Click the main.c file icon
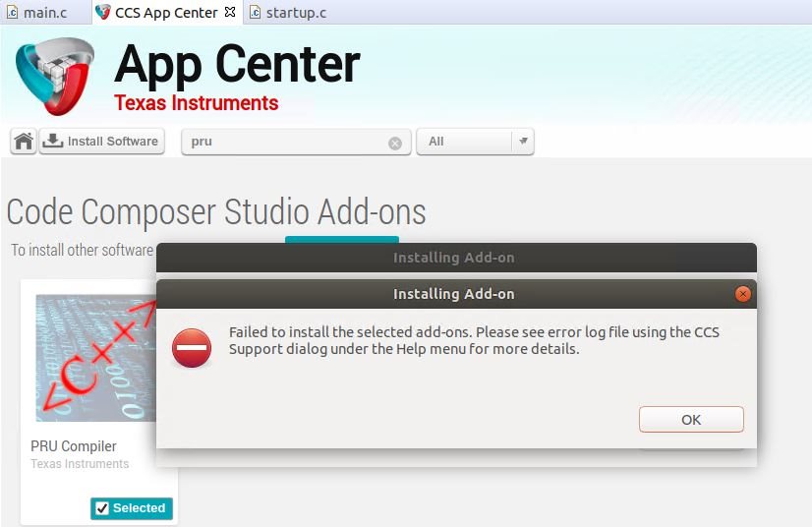Viewport: 812px width, 527px height. coord(12,12)
